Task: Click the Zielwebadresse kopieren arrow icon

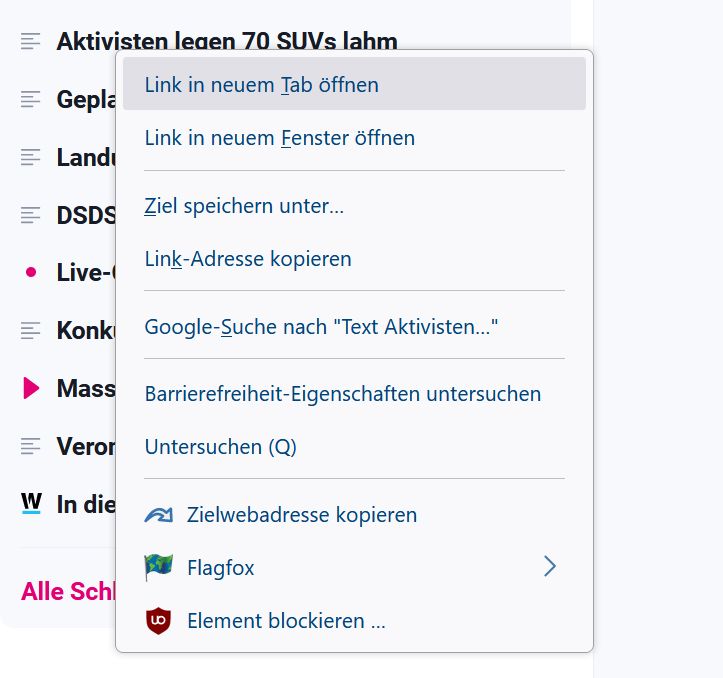Action: tap(159, 516)
